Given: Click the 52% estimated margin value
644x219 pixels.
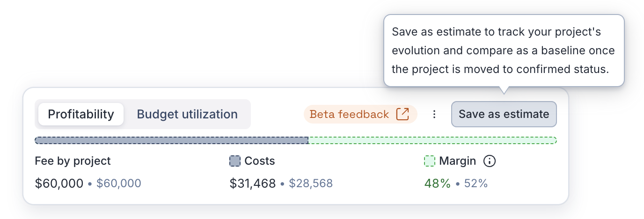Looking at the screenshot, I should [x=476, y=183].
